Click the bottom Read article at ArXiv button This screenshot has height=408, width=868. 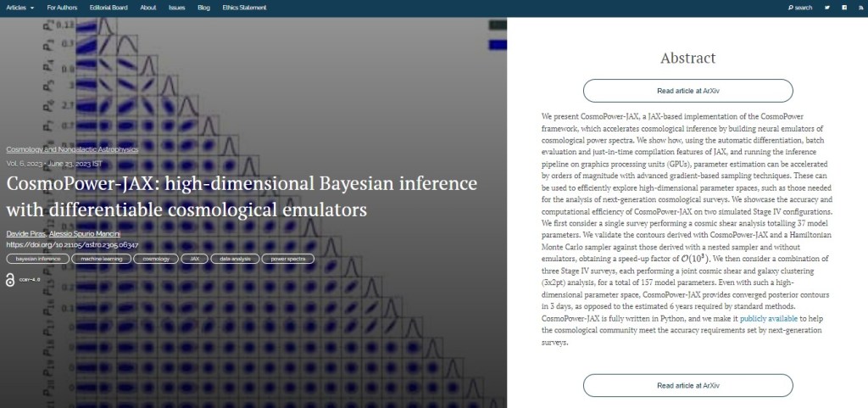click(687, 386)
